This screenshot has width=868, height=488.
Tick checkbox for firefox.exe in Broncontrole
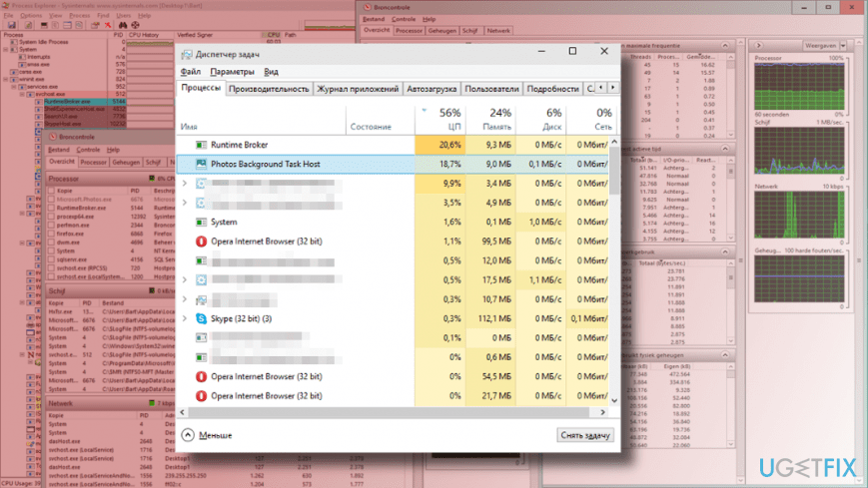pyautogui.click(x=52, y=234)
